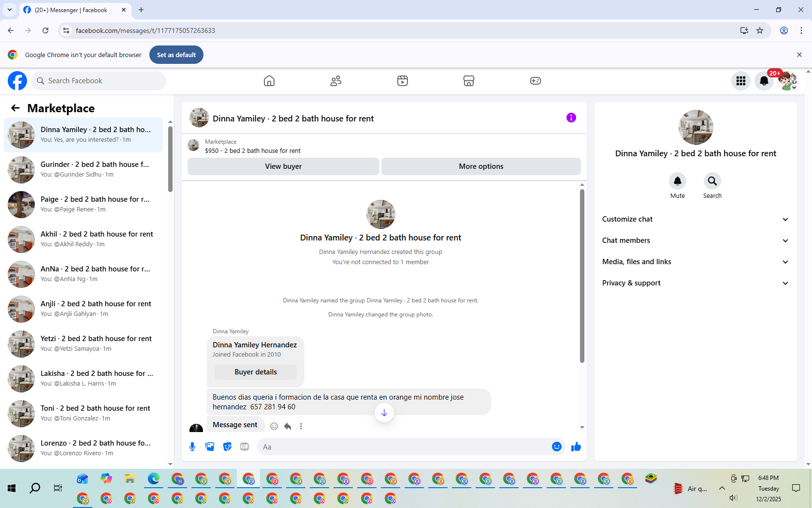
Task: Go back from Marketplace chats arrow
Action: pyautogui.click(x=15, y=108)
